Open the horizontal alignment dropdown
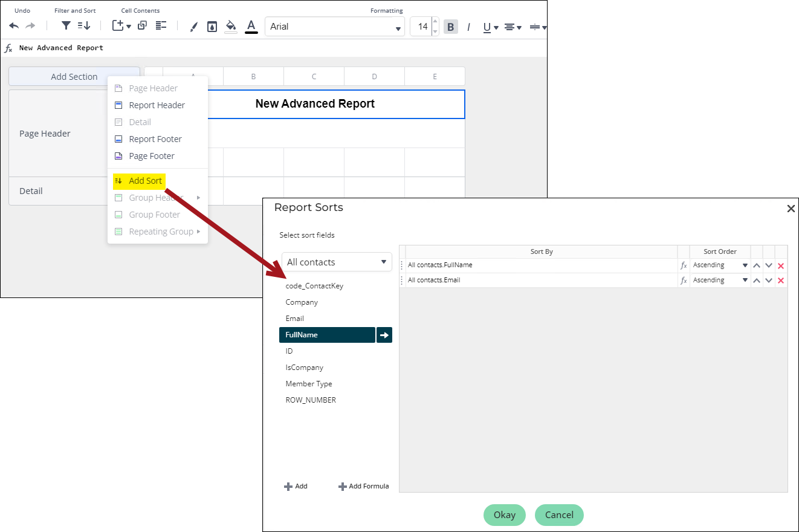799x532 pixels. [x=513, y=27]
